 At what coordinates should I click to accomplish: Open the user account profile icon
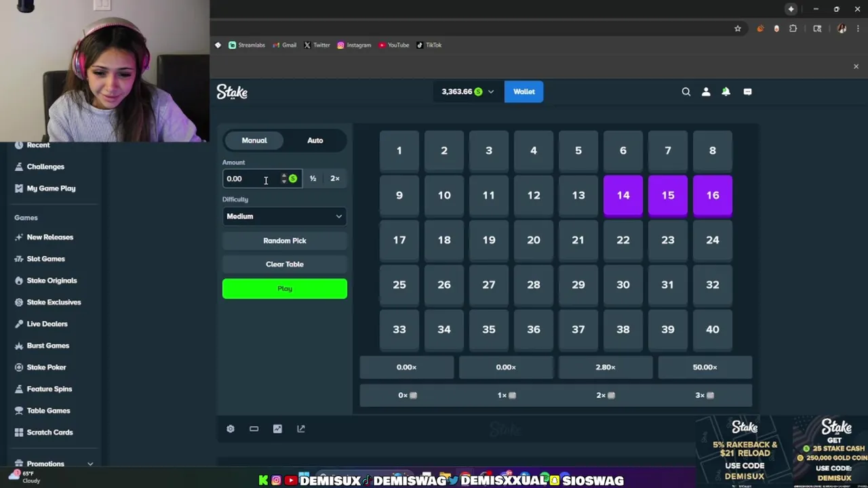706,91
